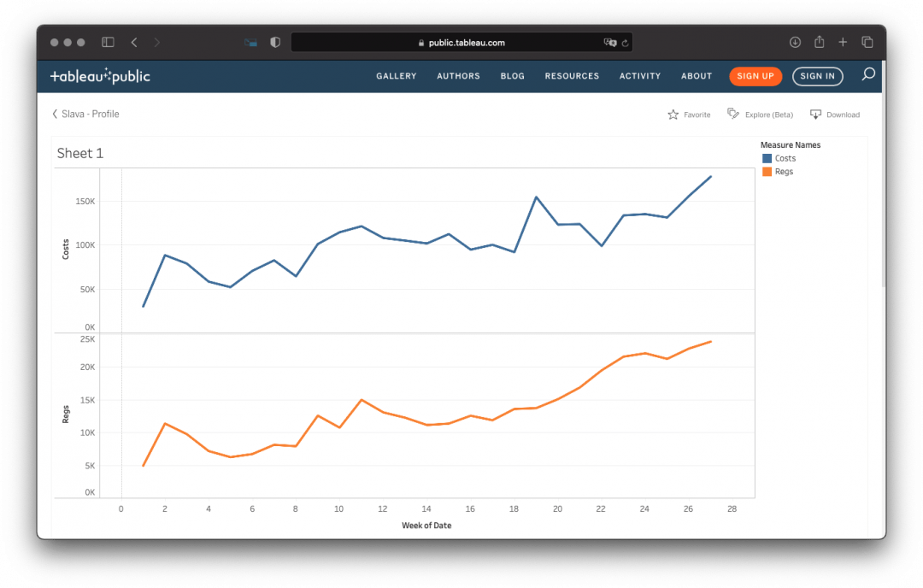The height and width of the screenshot is (588, 923).
Task: Open the Gallery menu item
Action: coord(396,76)
